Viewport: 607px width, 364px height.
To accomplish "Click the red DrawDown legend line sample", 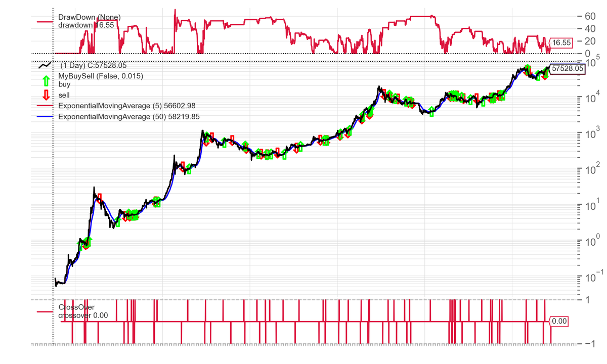I will (x=45, y=21).
